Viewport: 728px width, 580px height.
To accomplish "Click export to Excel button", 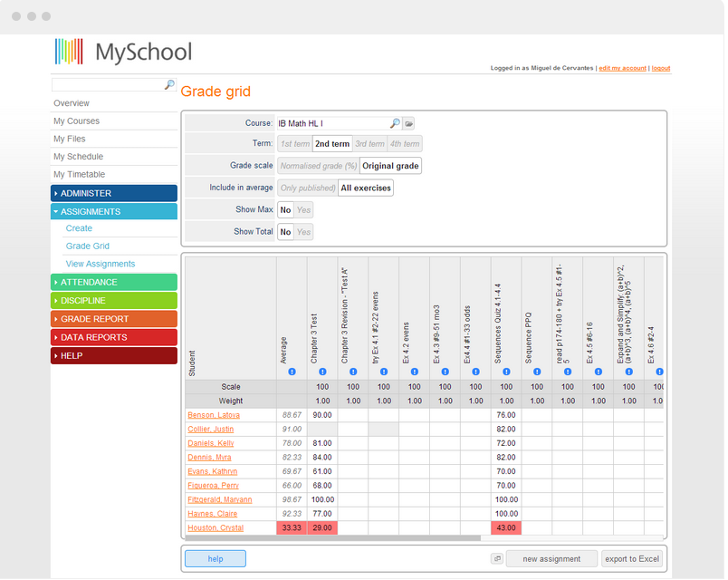I will click(632, 558).
